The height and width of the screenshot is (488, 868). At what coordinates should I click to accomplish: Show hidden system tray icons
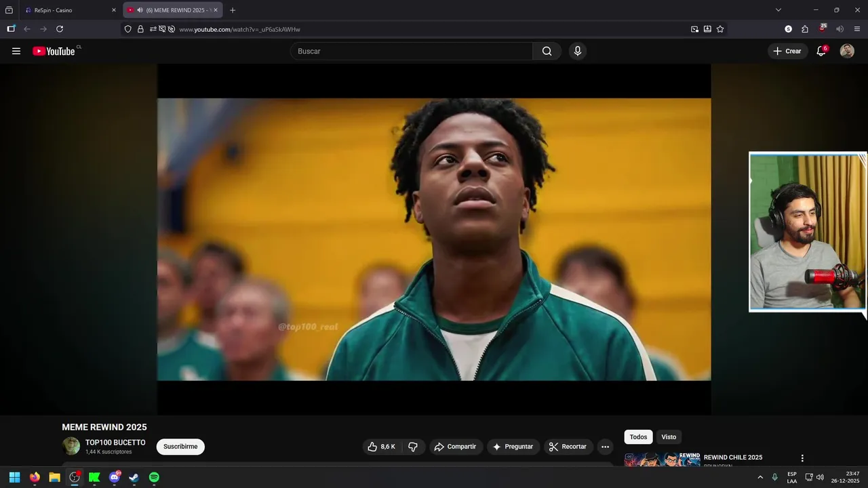759,477
